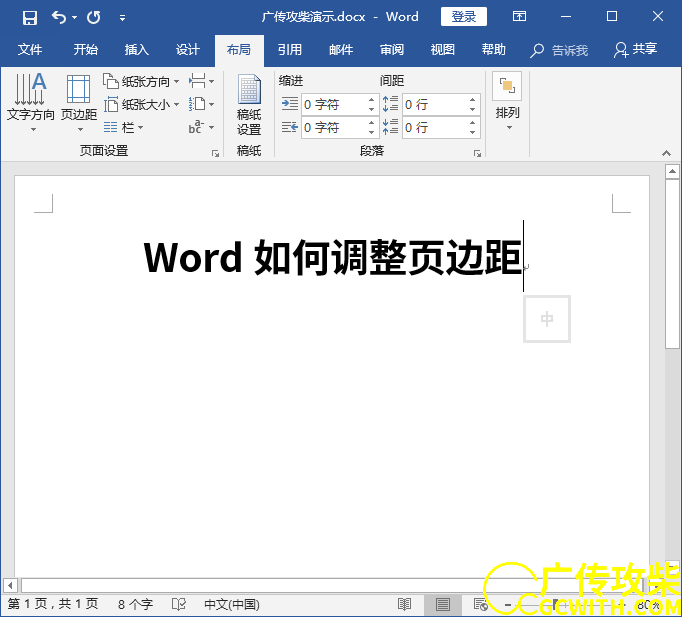The width and height of the screenshot is (682, 617).
Task: Click the proofing check icon in status bar
Action: click(x=179, y=604)
